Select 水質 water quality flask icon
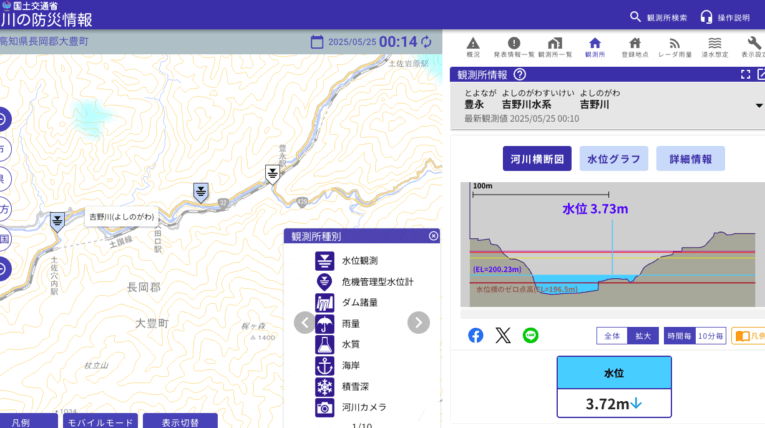Image resolution: width=765 pixels, height=428 pixels. click(x=324, y=345)
